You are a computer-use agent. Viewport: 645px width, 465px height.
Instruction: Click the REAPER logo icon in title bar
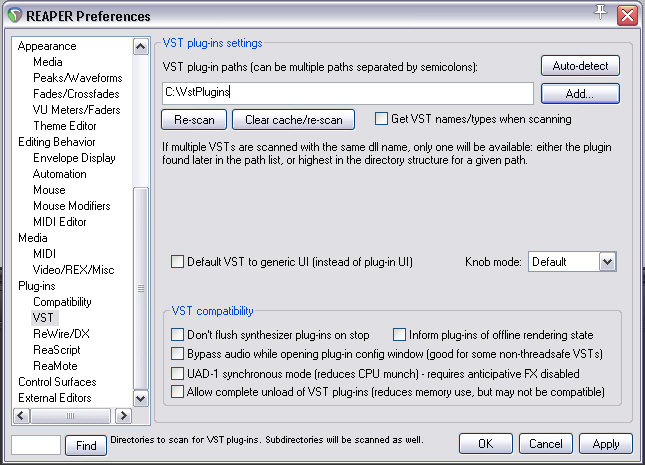click(15, 16)
